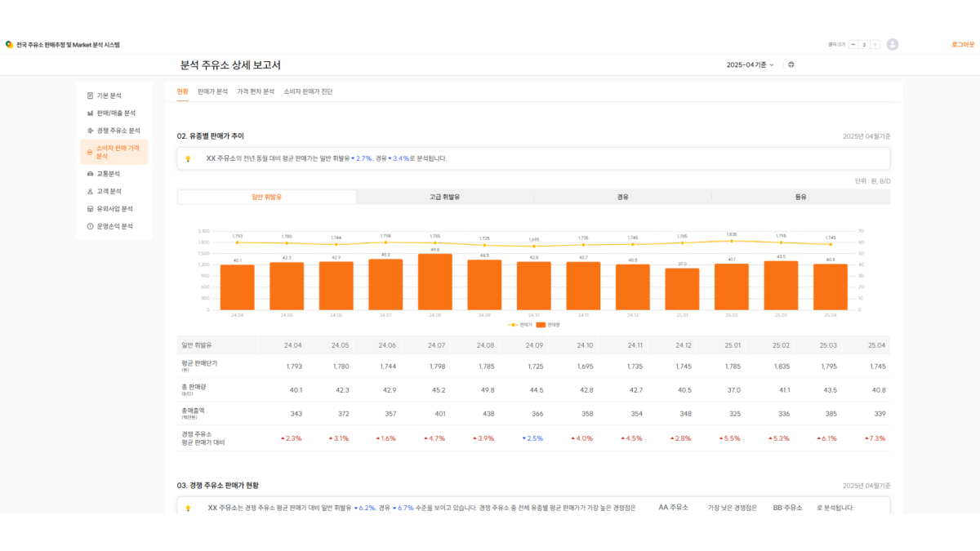Viewport: 980px width, 551px height.
Task: Select the 고급 휘발유 fuel type tab
Action: [x=445, y=197]
